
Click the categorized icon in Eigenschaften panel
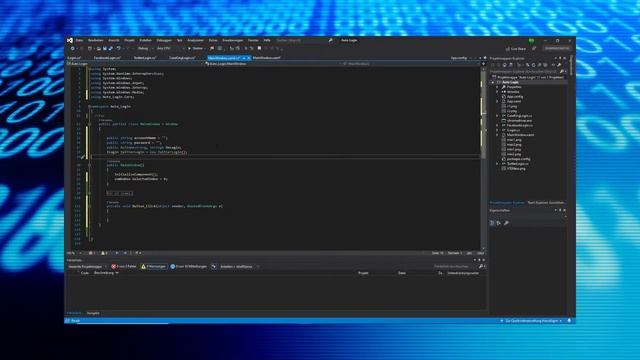tap(492, 223)
